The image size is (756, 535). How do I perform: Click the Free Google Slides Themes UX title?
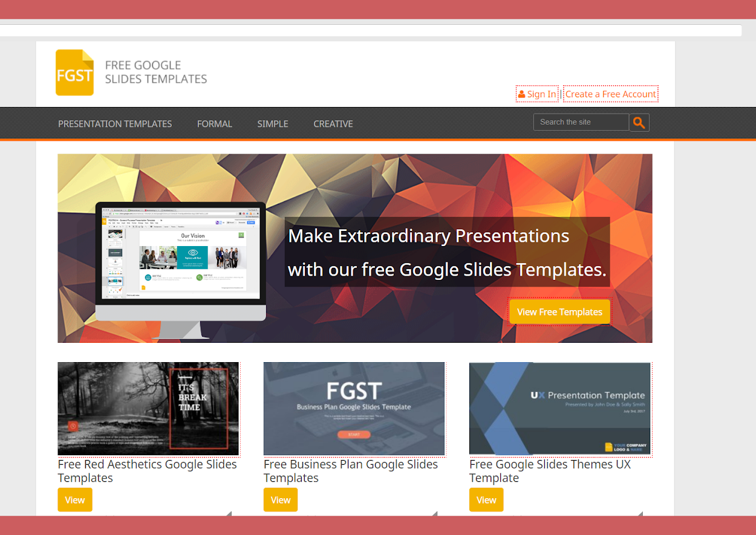(x=550, y=471)
